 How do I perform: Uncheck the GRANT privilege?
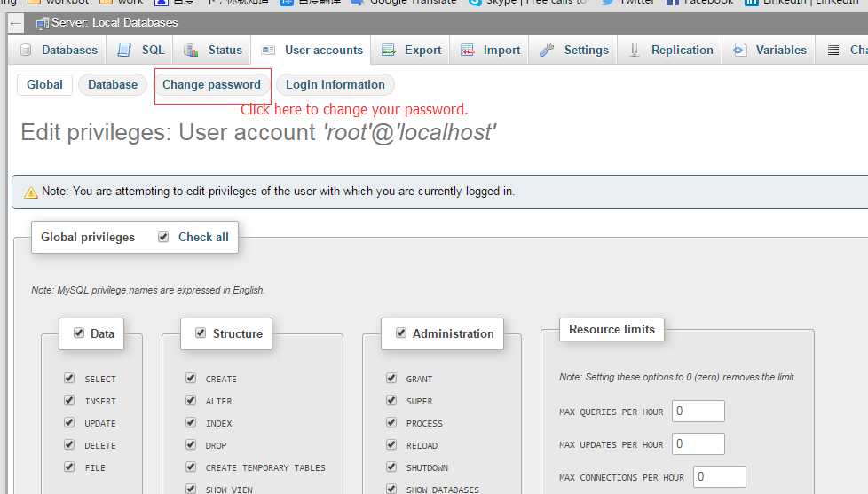point(391,379)
